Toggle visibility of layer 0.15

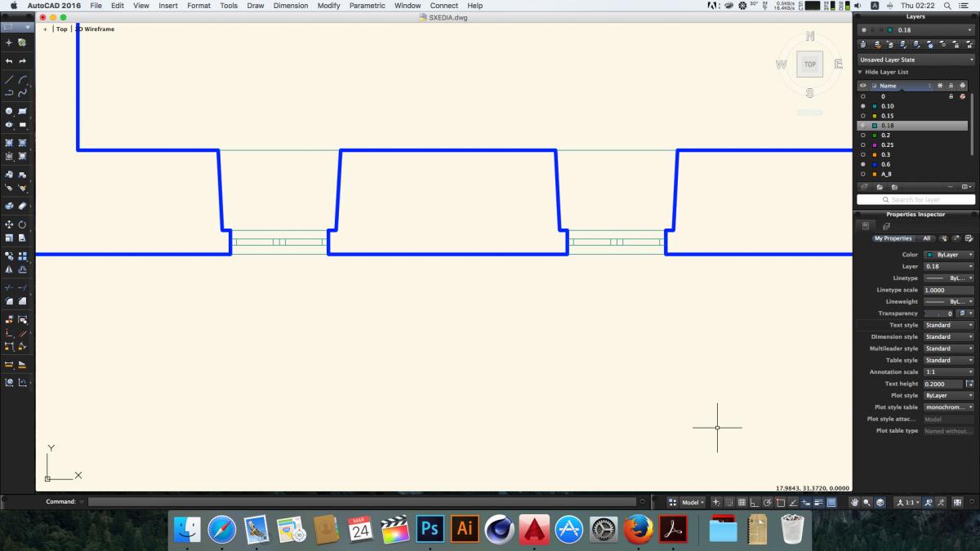[x=863, y=116]
